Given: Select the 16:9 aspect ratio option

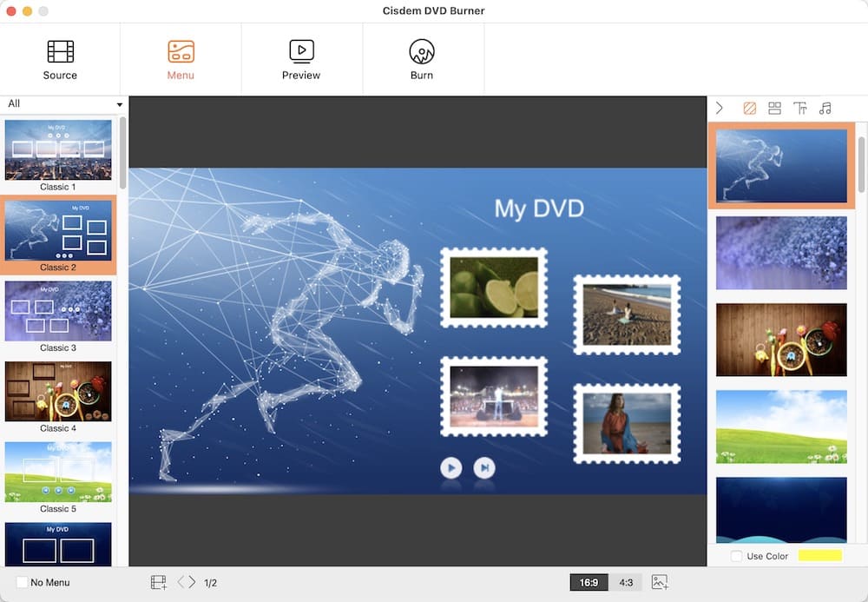Looking at the screenshot, I should pos(589,583).
